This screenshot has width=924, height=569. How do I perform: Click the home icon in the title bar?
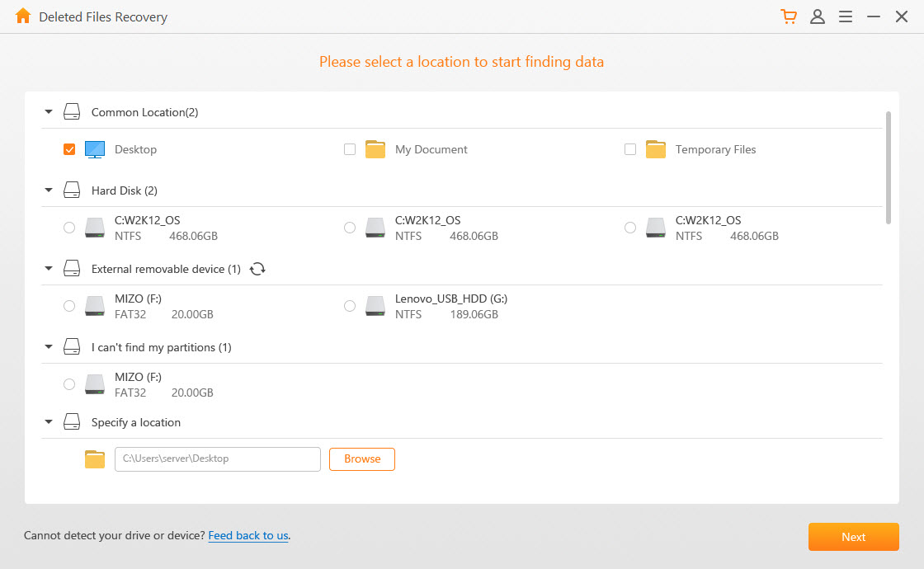23,16
